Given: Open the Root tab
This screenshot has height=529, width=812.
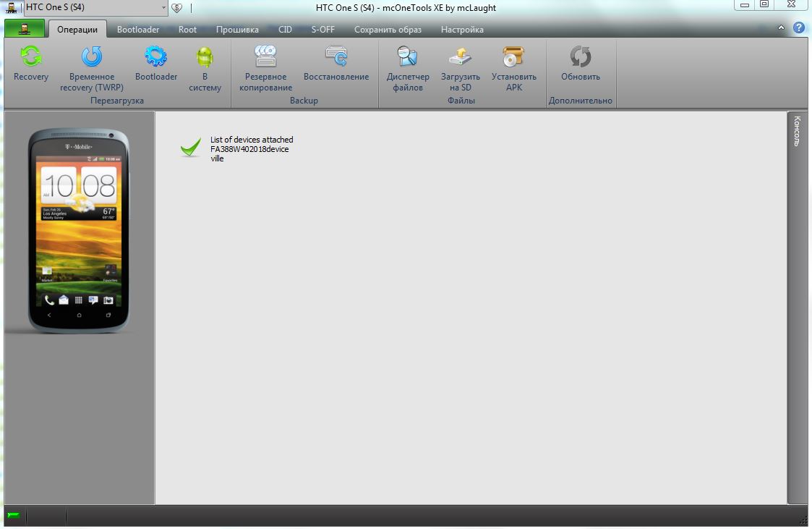Looking at the screenshot, I should point(187,30).
